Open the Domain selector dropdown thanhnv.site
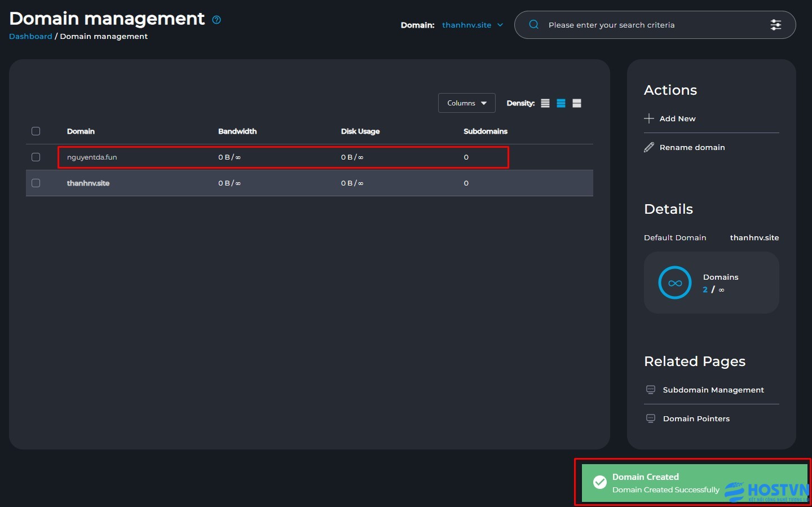 [x=473, y=25]
